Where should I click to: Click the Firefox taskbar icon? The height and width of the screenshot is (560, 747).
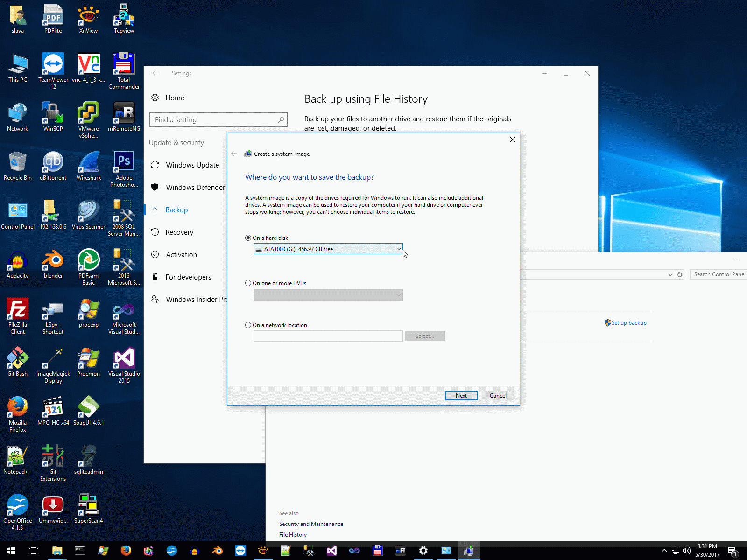tap(126, 551)
